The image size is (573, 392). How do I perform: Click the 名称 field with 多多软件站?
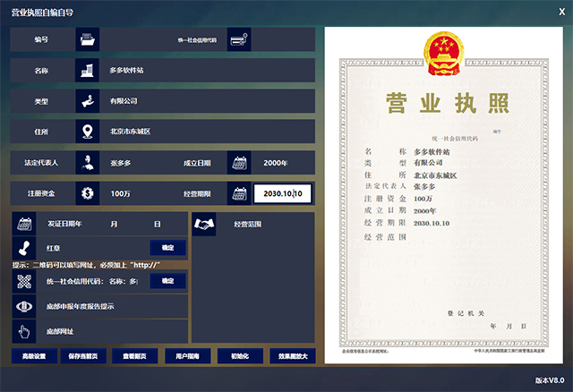click(207, 70)
